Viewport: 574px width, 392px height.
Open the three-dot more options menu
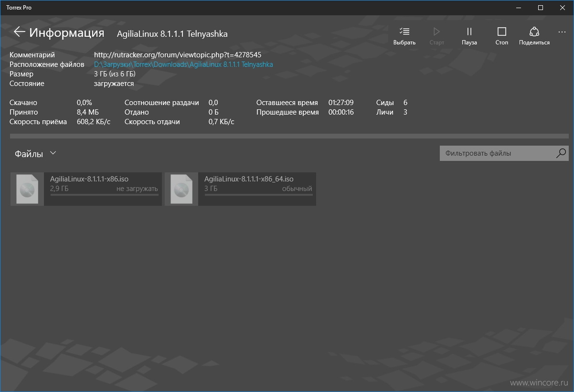click(x=562, y=32)
